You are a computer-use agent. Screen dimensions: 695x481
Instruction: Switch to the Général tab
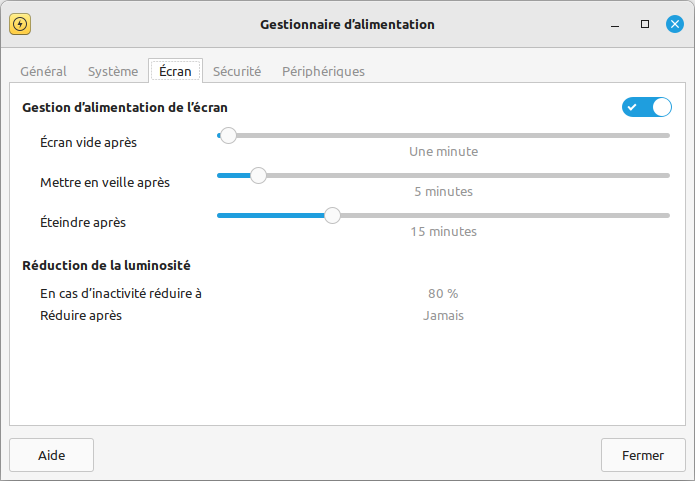click(43, 71)
